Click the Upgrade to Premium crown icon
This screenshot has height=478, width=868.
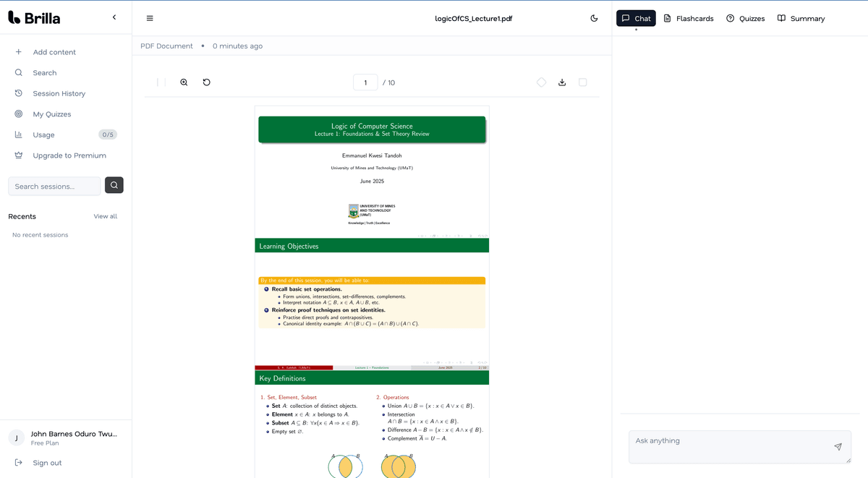[19, 155]
